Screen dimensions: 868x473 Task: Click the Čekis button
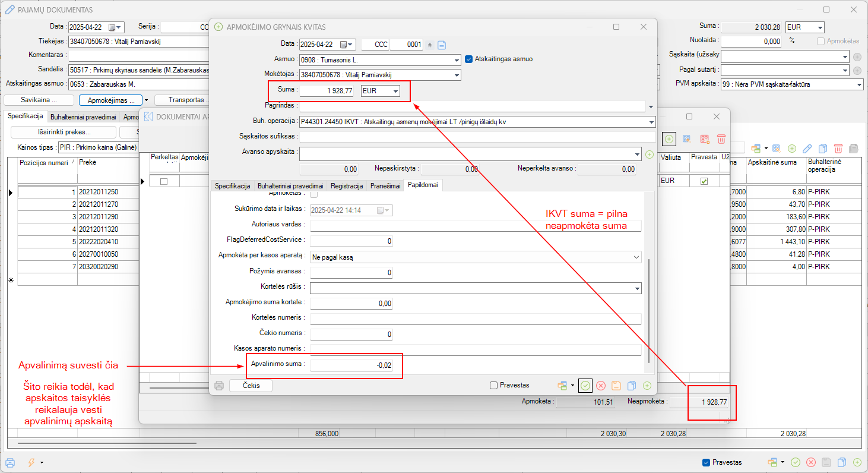pos(250,386)
